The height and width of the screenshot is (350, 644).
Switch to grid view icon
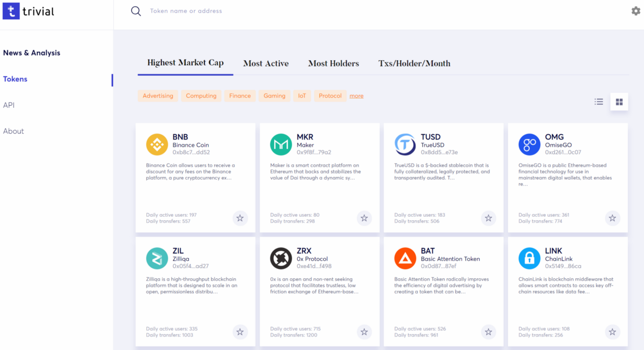click(x=619, y=101)
